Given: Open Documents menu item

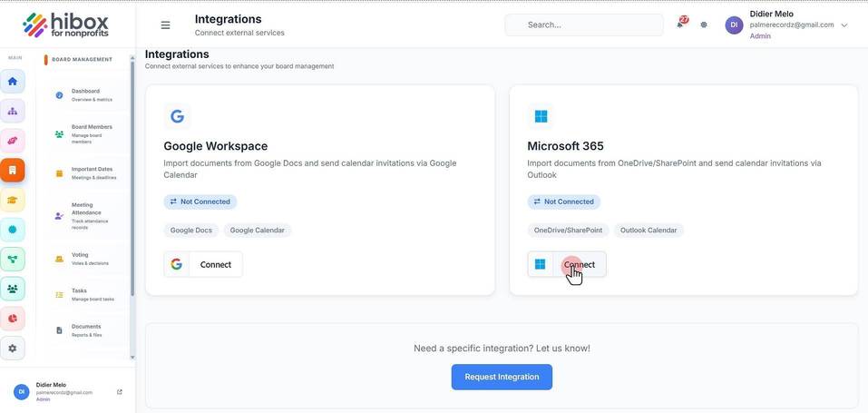Looking at the screenshot, I should [x=84, y=330].
